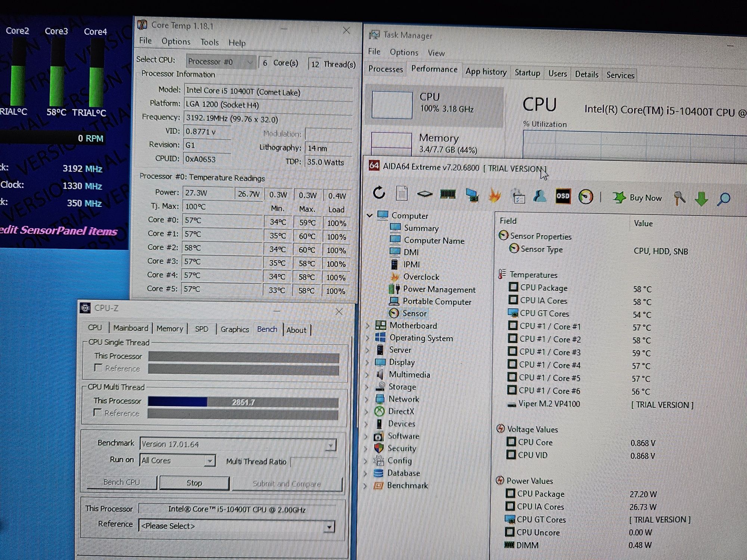The width and height of the screenshot is (747, 560).
Task: Click the Value column header in AIDA64
Action: click(x=643, y=223)
